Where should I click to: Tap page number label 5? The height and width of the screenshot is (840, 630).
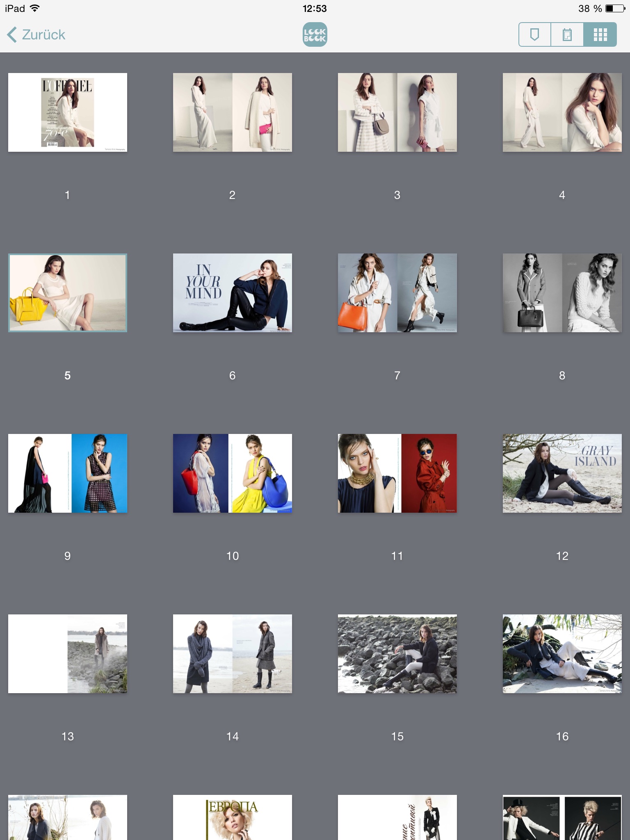[x=68, y=376]
